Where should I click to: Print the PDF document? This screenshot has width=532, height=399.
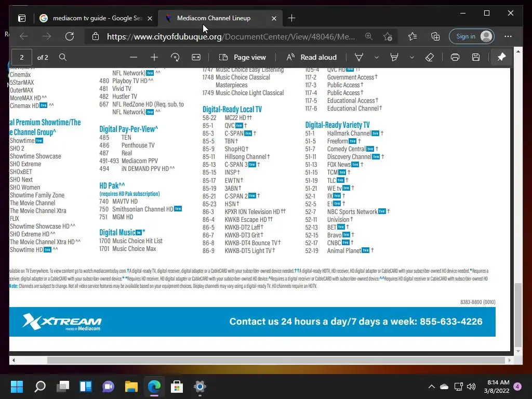[455, 57]
